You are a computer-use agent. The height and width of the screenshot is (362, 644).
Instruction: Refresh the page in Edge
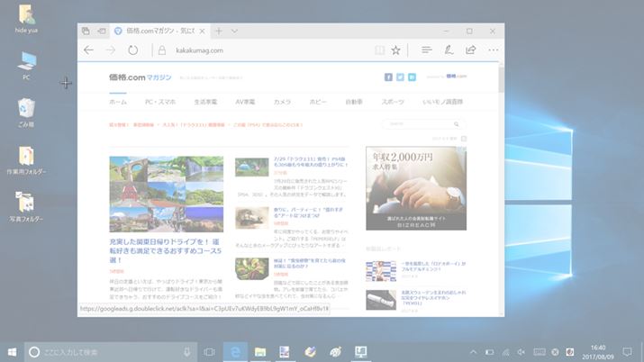pos(132,50)
